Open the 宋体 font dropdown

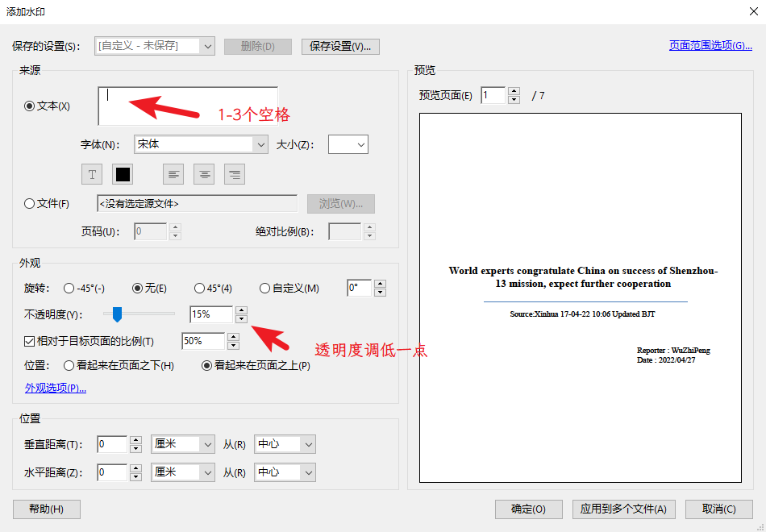tap(261, 143)
